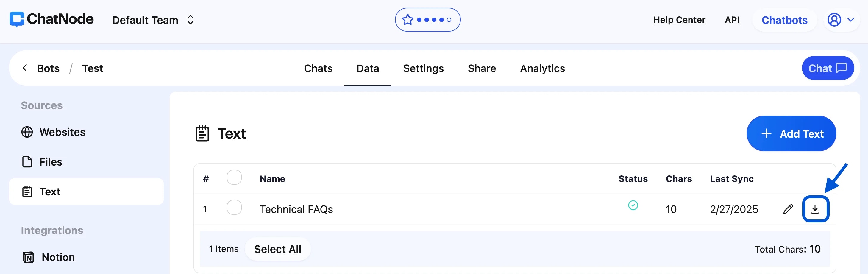This screenshot has width=868, height=274.
Task: Toggle the header select-all checkbox
Action: pyautogui.click(x=234, y=177)
